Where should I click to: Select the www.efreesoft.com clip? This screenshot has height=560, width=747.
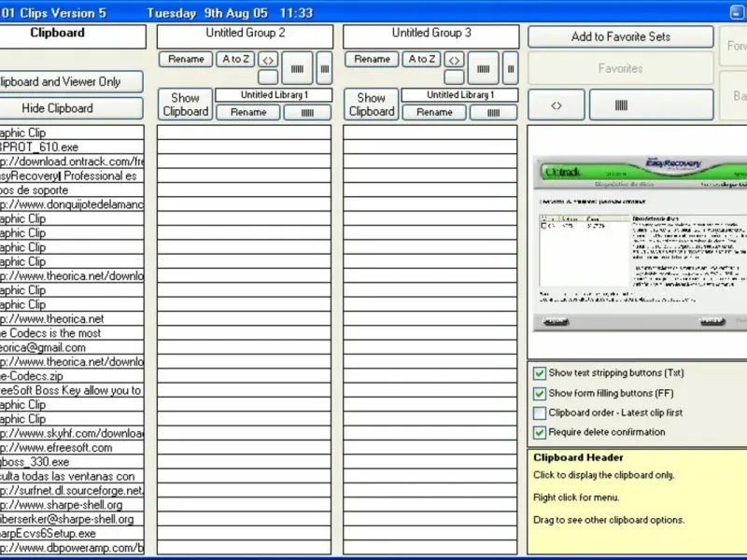(72, 448)
